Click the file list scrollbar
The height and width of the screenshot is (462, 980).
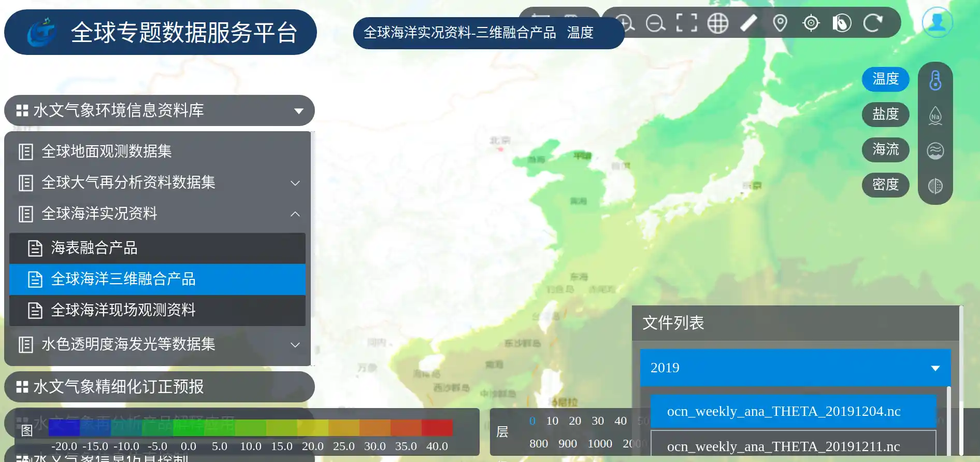click(x=948, y=420)
